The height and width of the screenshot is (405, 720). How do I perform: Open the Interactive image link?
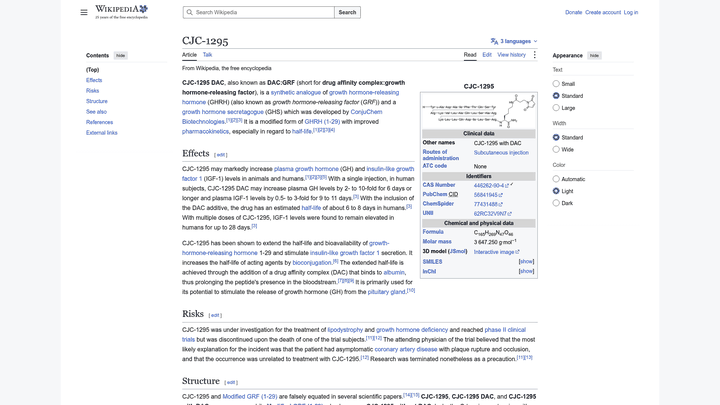[494, 252]
